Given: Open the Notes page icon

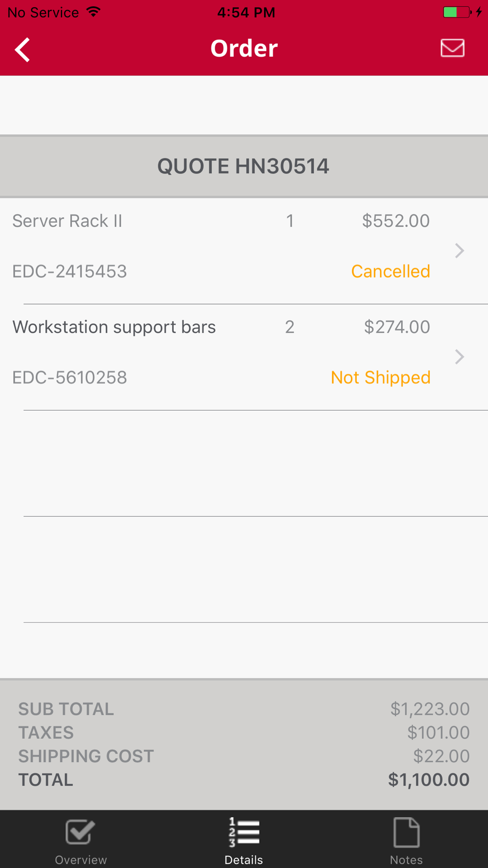Looking at the screenshot, I should click(x=407, y=832).
